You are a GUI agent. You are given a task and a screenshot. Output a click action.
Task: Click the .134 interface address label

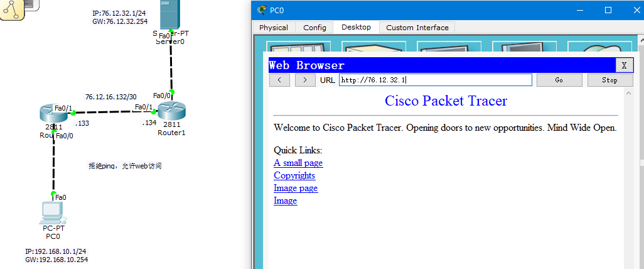click(x=149, y=123)
